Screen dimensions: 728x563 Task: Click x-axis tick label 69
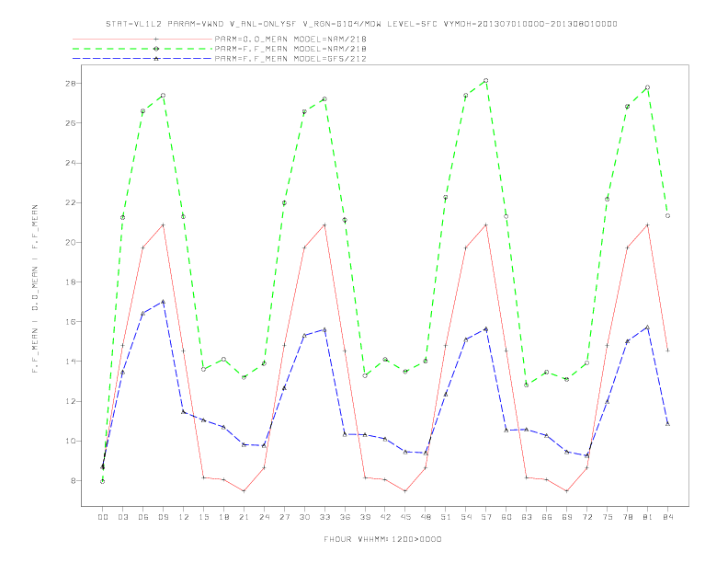pyautogui.click(x=567, y=517)
